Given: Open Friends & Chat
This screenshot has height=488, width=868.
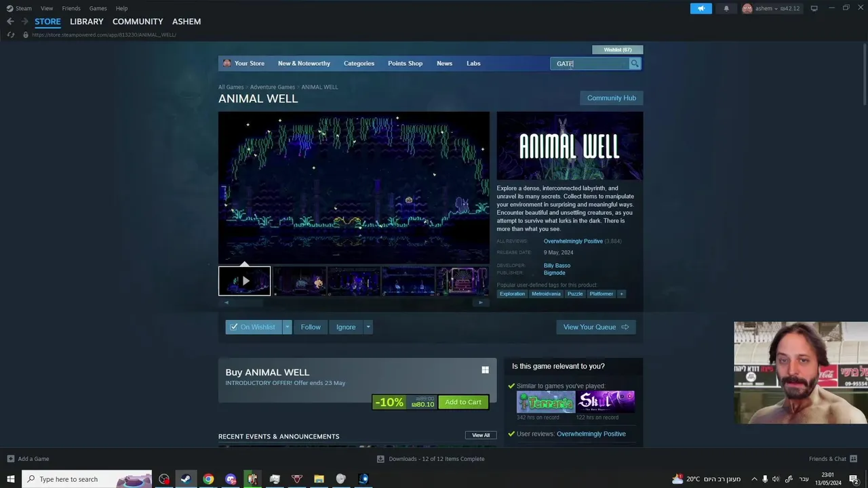Looking at the screenshot, I should click(833, 459).
